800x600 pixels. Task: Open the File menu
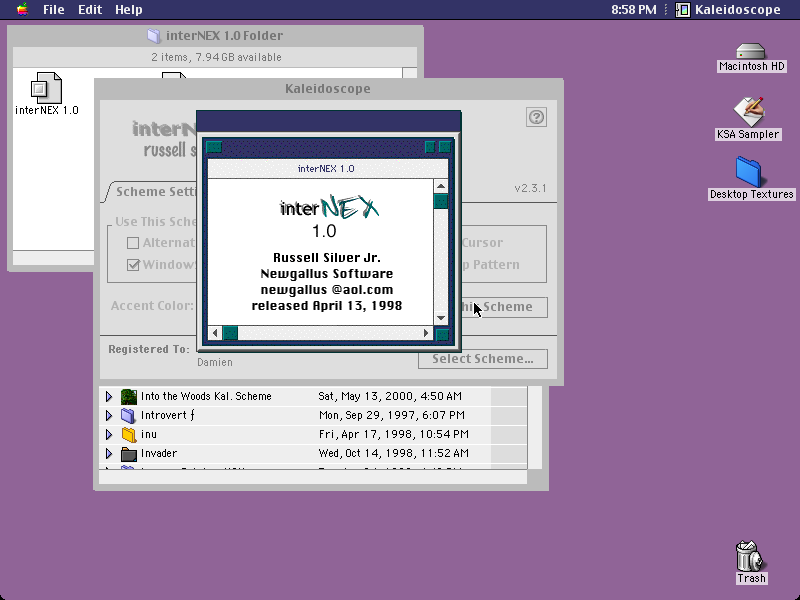(x=54, y=9)
